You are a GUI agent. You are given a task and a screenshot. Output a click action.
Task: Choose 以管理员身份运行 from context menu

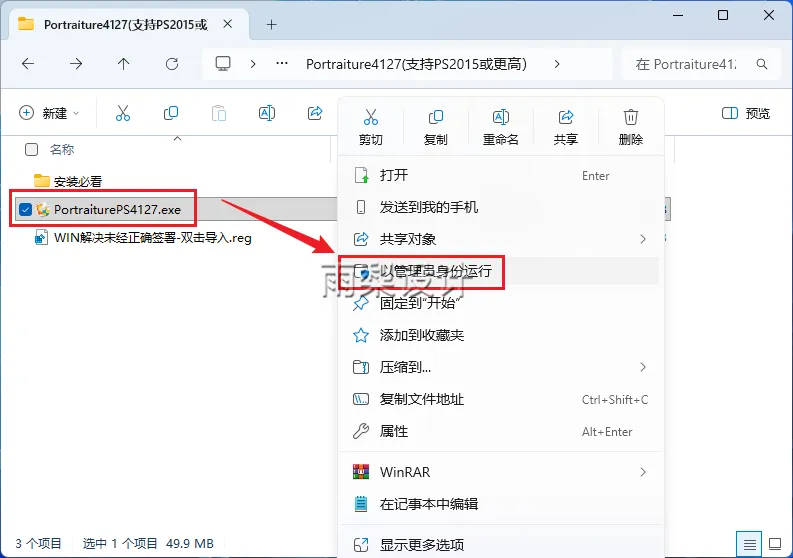click(499, 271)
